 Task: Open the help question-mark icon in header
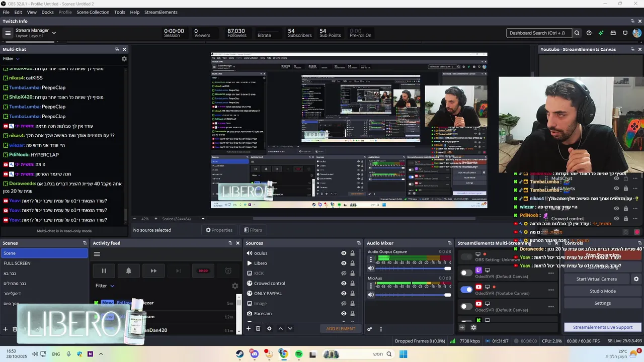coord(589,33)
